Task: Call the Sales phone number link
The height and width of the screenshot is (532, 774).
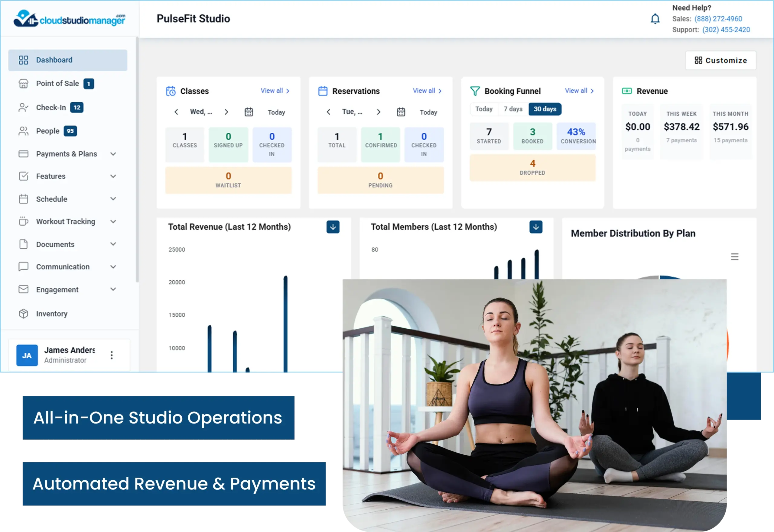Action: tap(718, 19)
